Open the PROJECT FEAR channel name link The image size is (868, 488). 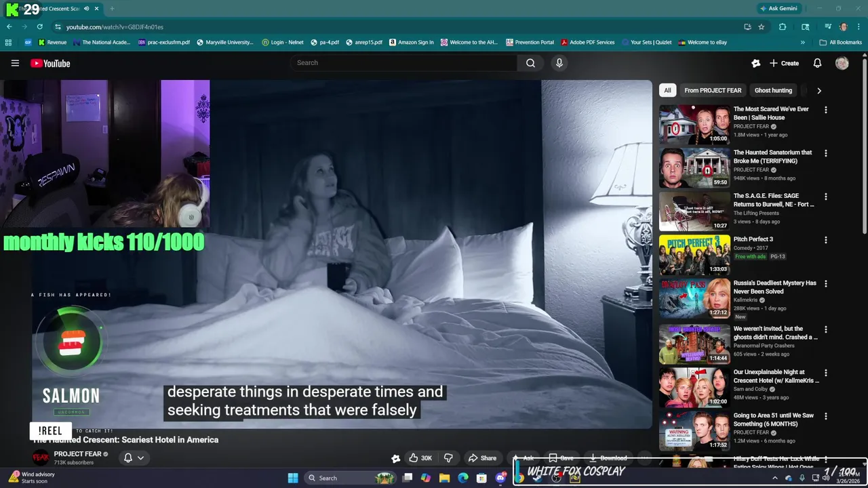coord(77,454)
